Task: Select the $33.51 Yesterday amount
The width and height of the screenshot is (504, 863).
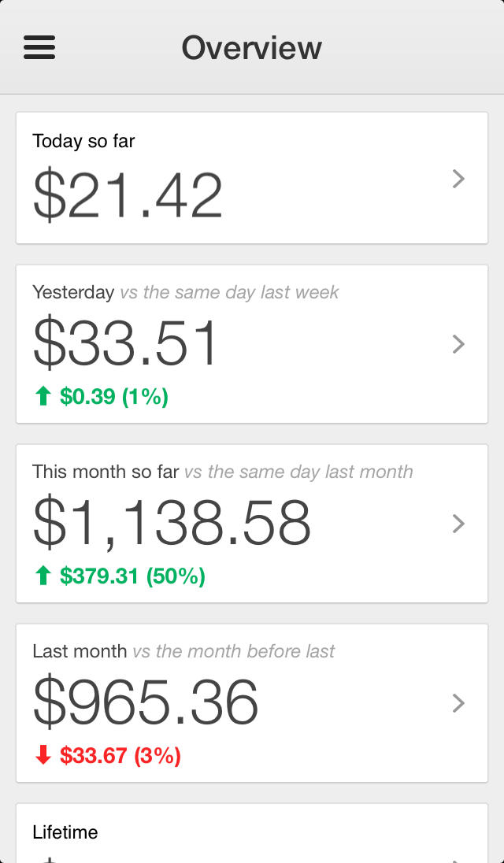Action: click(x=126, y=344)
